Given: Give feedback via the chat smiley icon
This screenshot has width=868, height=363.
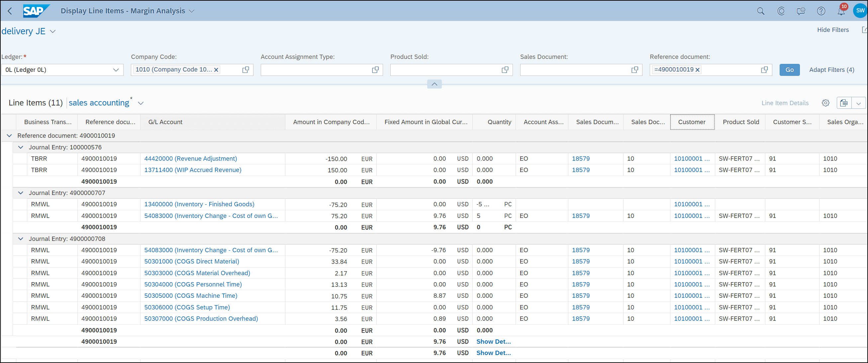Looking at the screenshot, I should click(801, 11).
